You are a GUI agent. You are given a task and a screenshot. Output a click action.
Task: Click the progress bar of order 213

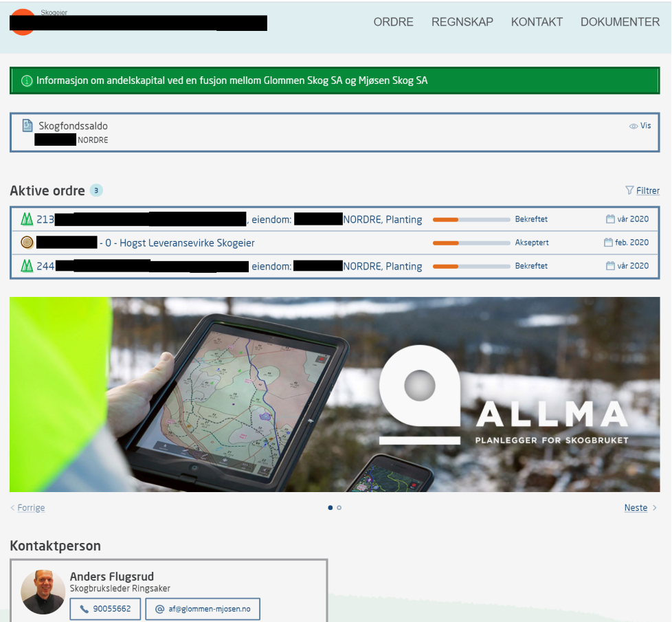click(x=471, y=219)
